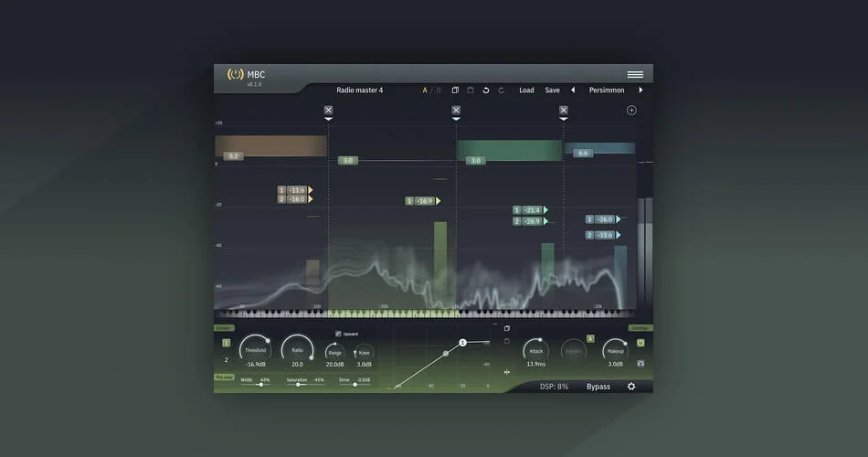868x457 pixels.
Task: Redo the last change
Action: [x=501, y=90]
